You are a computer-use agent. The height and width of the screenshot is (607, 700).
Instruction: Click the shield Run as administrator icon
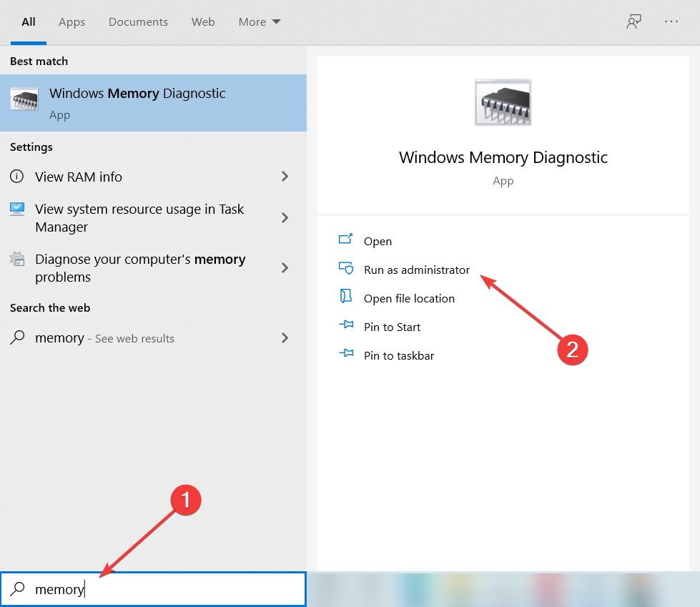pos(346,268)
